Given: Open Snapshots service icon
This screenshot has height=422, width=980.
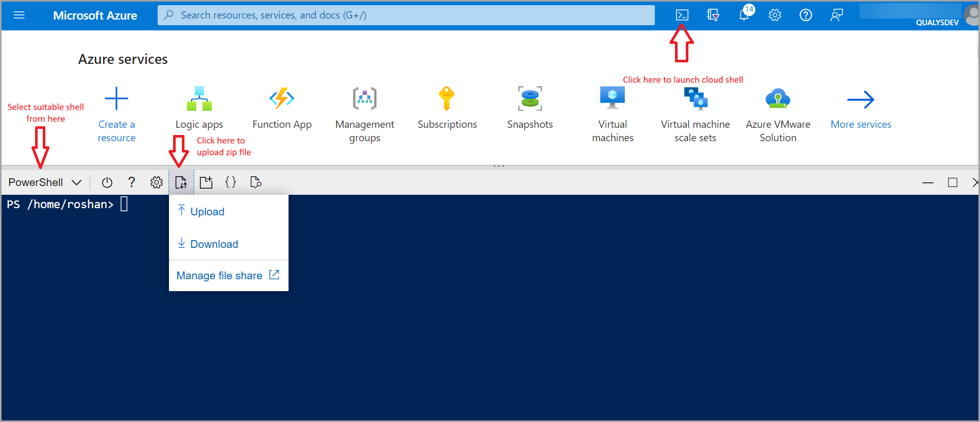Looking at the screenshot, I should (x=530, y=98).
